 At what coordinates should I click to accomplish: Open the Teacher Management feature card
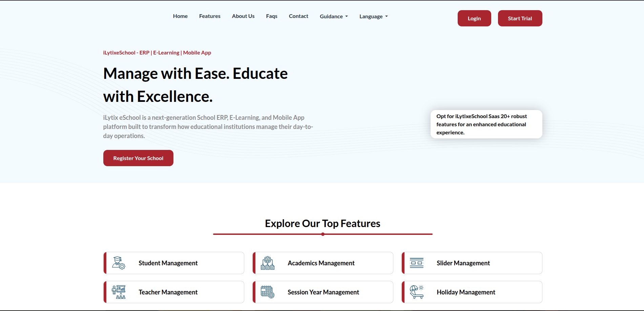coord(174,292)
